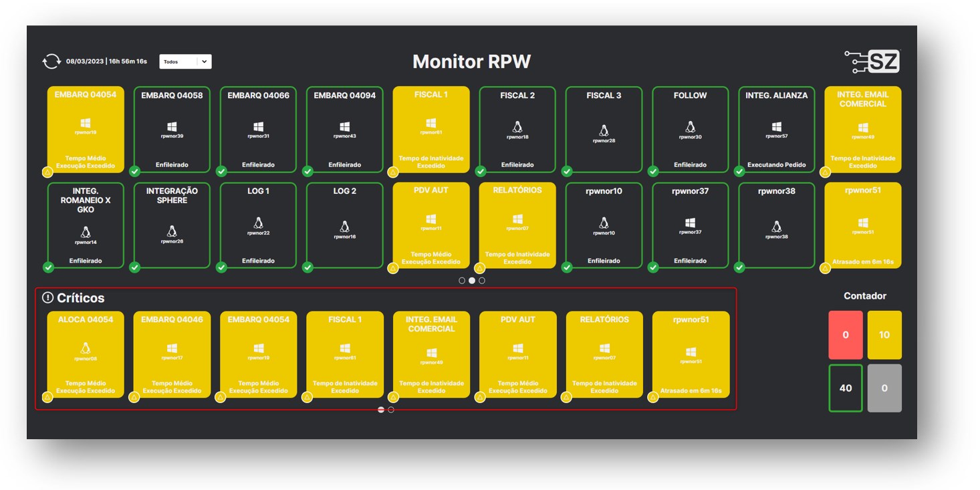Click the refresh sync icon beside the date

[x=51, y=62]
